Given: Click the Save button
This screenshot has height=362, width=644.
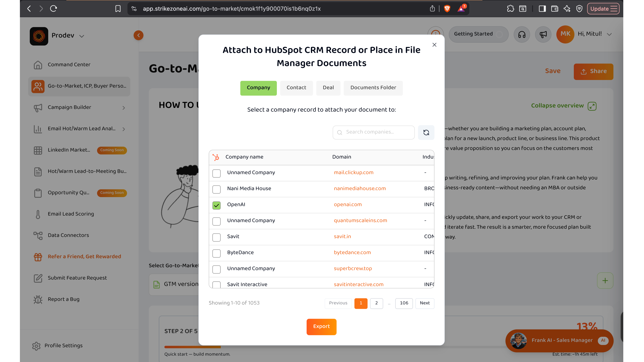Looking at the screenshot, I should (552, 71).
